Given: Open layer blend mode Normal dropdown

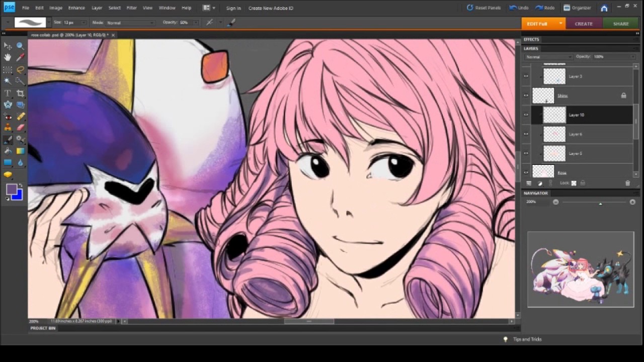Looking at the screenshot, I should [548, 57].
